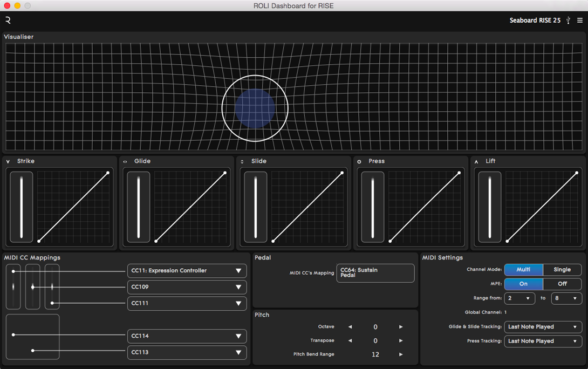The height and width of the screenshot is (369, 588).
Task: Click the USB connection icon
Action: click(569, 20)
